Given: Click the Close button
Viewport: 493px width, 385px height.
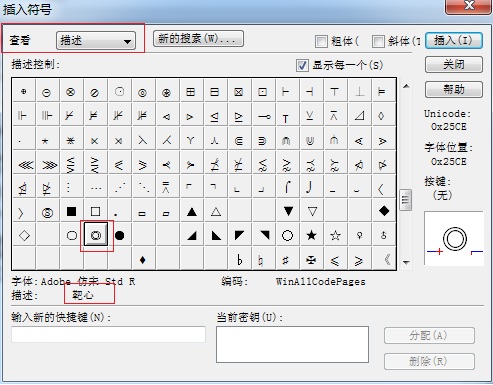Looking at the screenshot, I should 454,64.
